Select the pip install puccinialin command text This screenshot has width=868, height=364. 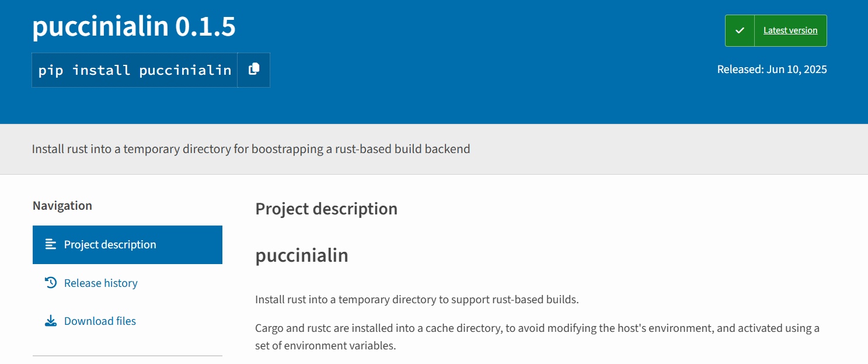[x=134, y=70]
